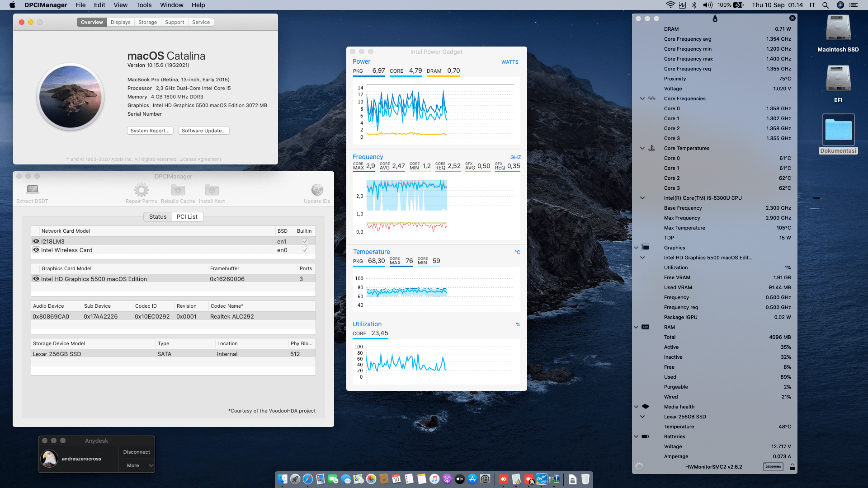
Task: Select the Realtek ALC292 audio row
Action: [x=173, y=316]
